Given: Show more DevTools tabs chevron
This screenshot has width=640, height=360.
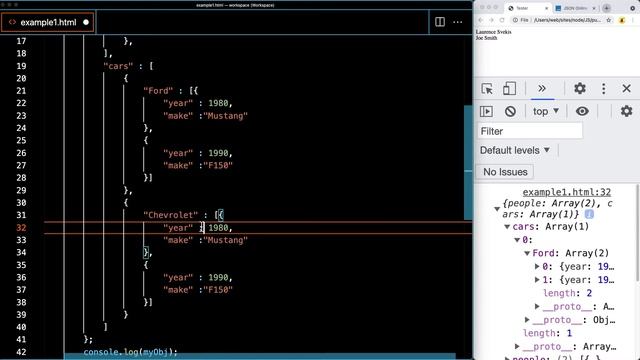Looking at the screenshot, I should pos(542,89).
